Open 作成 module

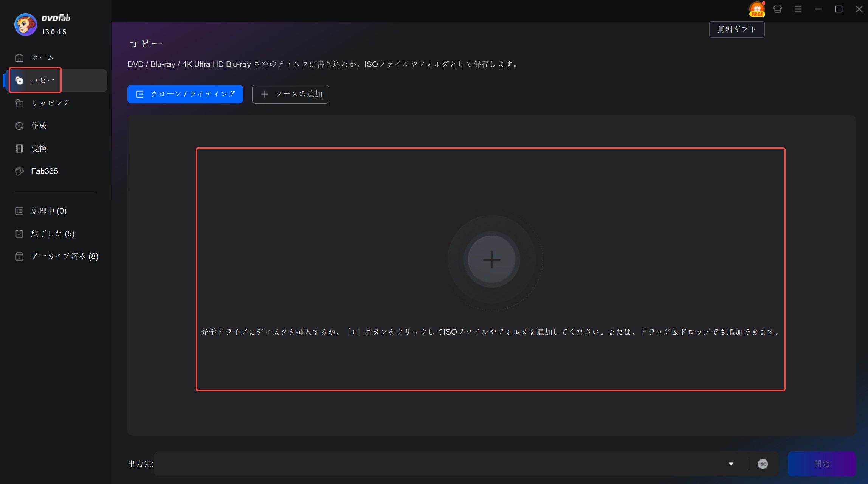pos(39,126)
